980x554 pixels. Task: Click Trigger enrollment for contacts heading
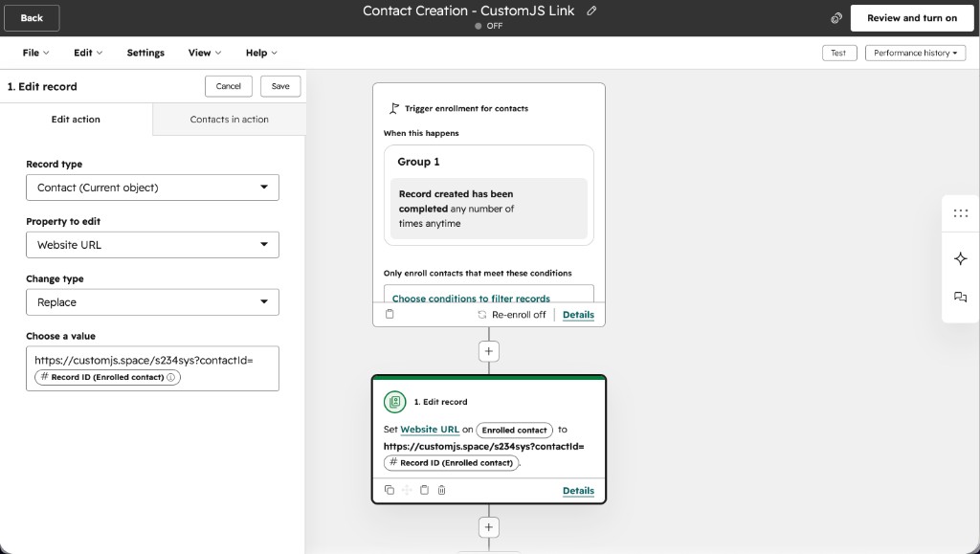coord(466,109)
